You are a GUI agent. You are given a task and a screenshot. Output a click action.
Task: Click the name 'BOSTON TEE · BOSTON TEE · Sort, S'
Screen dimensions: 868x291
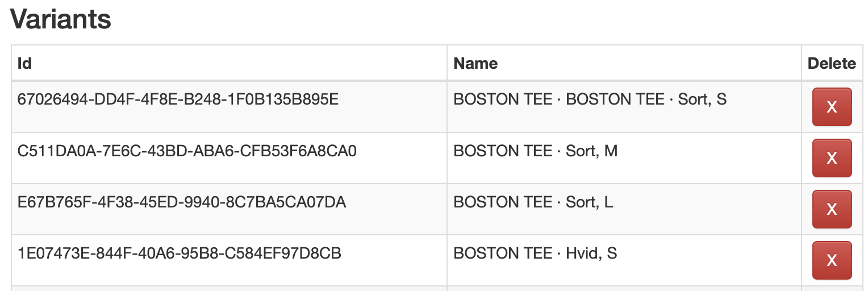pos(590,99)
